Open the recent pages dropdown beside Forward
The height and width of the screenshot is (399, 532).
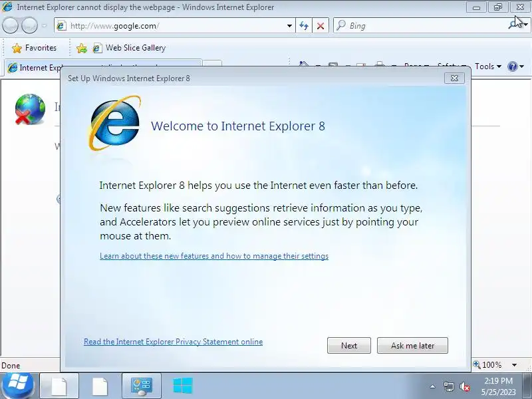click(44, 26)
